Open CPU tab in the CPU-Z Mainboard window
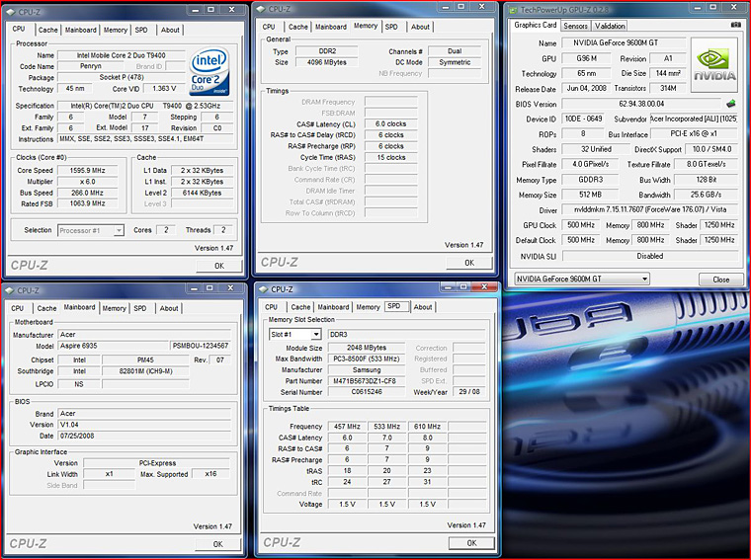 pyautogui.click(x=17, y=308)
